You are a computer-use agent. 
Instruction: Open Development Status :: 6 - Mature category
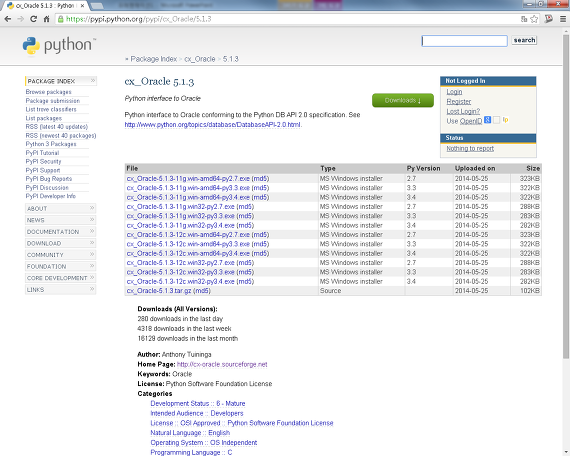(x=198, y=404)
